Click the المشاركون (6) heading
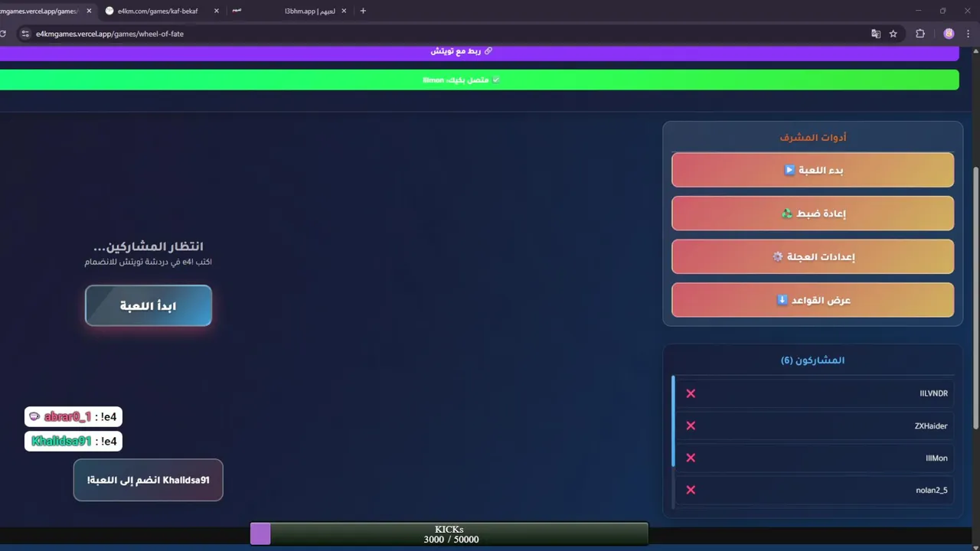 (x=812, y=360)
